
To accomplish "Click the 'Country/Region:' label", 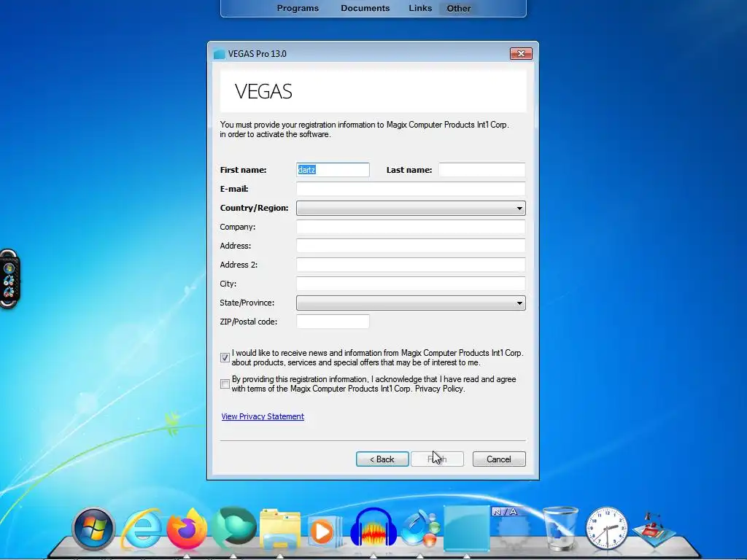I will pos(254,208).
